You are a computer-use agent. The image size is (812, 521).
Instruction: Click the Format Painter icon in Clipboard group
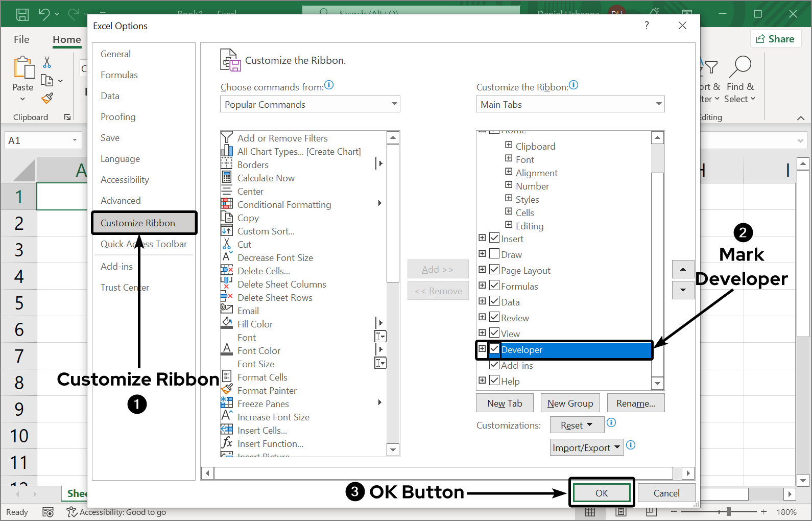click(x=47, y=98)
